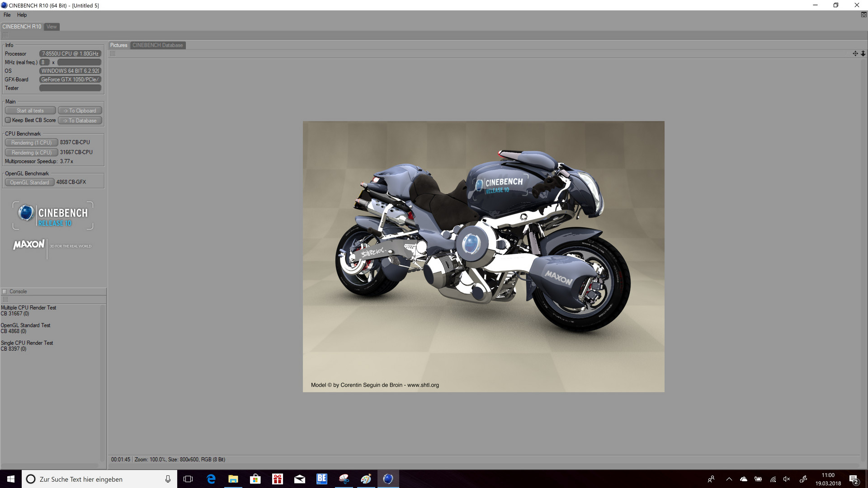The image size is (868, 488).
Task: Click the grip handle below CINEBENCH R10 tab
Action: point(5,35)
